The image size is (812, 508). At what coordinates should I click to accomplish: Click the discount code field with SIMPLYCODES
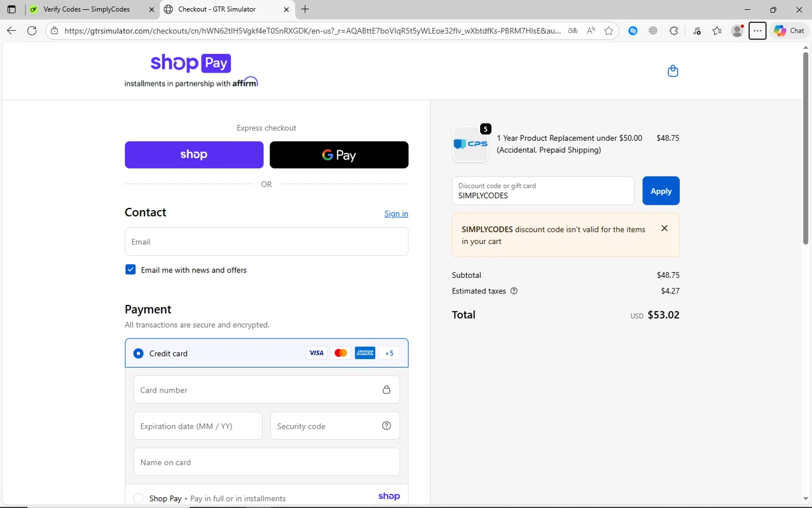tap(543, 191)
